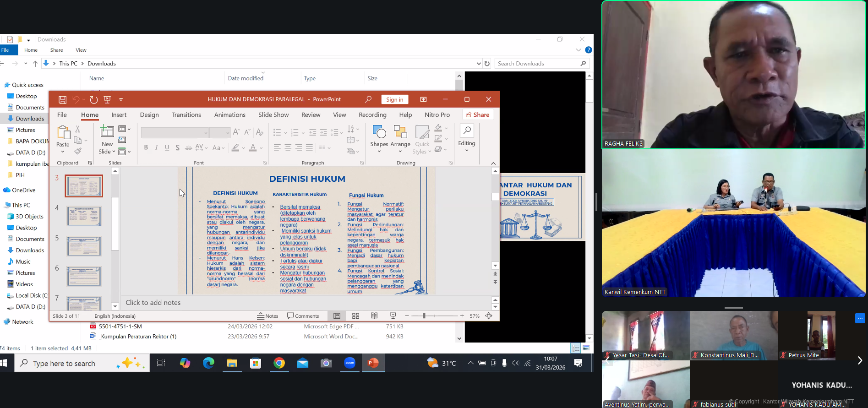
Task: Click the Share button in PowerPoint
Action: [478, 115]
